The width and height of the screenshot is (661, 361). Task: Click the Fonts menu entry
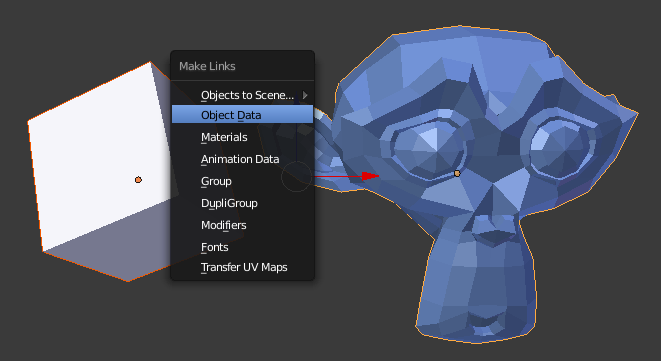(x=242, y=247)
